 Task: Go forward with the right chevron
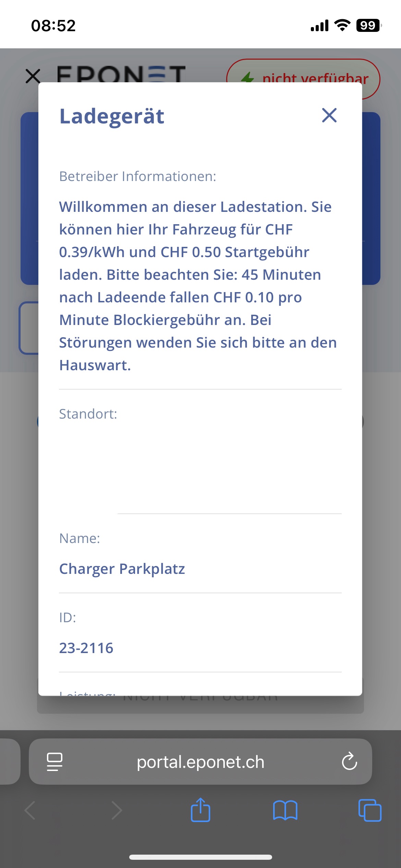coord(117,810)
